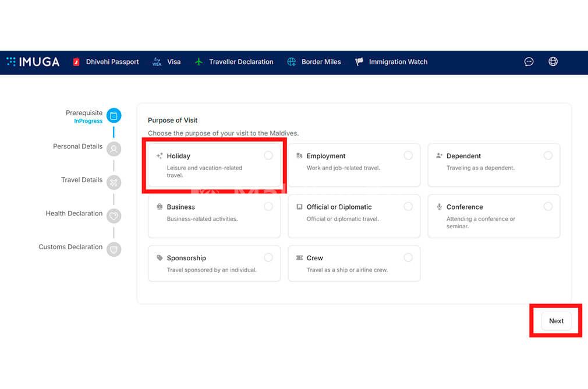Click the Health Declaration heart icon
Image resolution: width=588 pixels, height=389 pixels.
tap(114, 215)
